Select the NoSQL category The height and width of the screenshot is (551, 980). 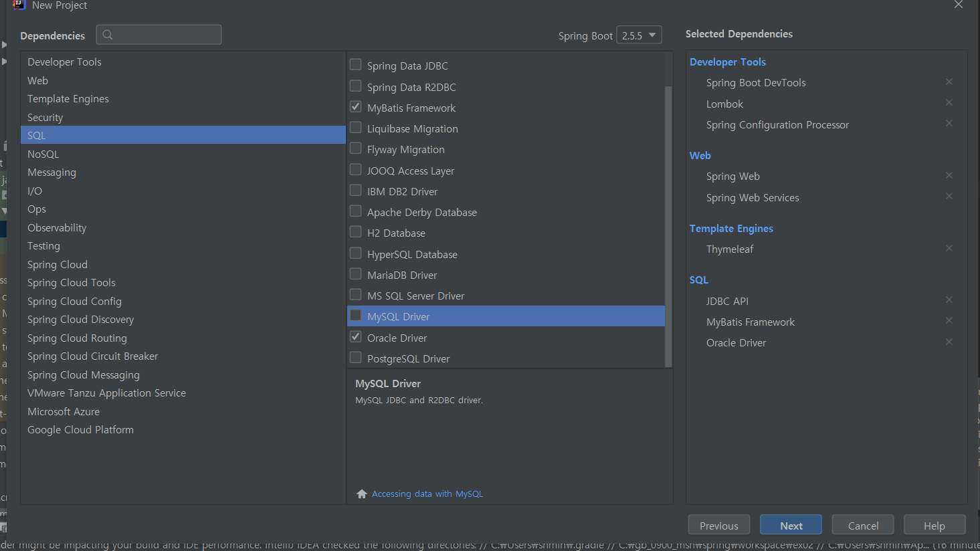183,154
